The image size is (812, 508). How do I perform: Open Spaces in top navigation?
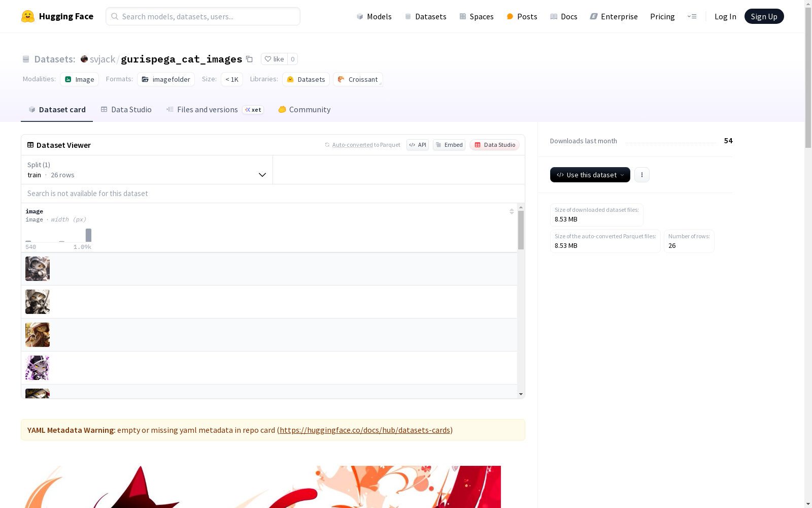(477, 16)
